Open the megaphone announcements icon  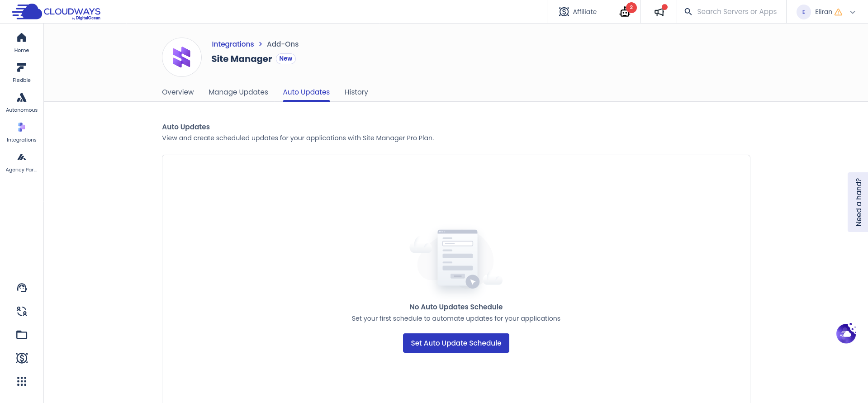[x=659, y=12]
